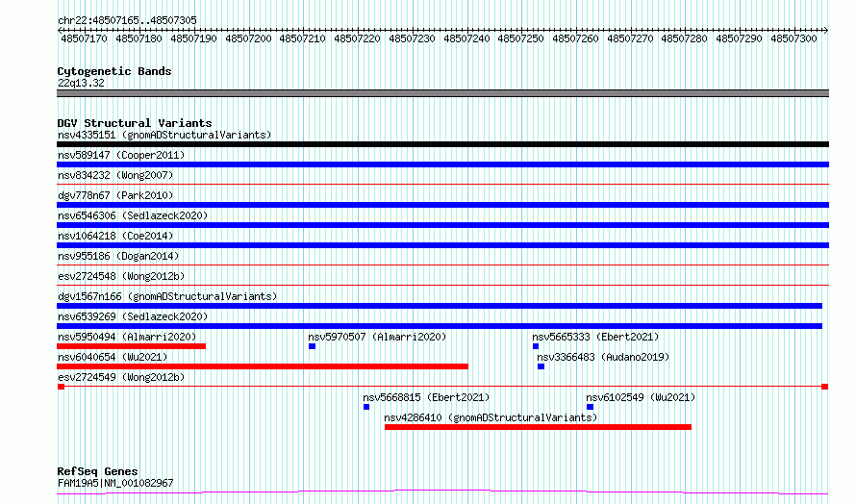Click ruler coordinate 48507260

(x=575, y=38)
